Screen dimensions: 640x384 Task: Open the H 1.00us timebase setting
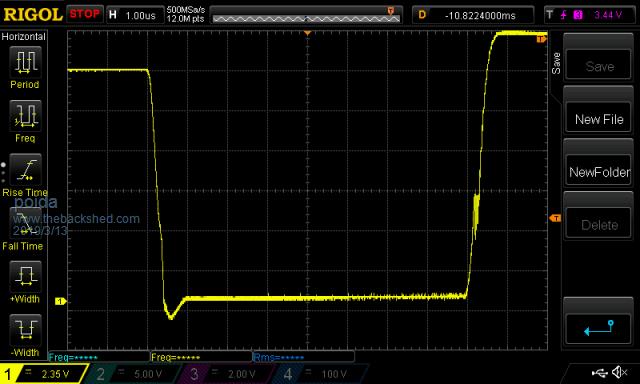[134, 16]
